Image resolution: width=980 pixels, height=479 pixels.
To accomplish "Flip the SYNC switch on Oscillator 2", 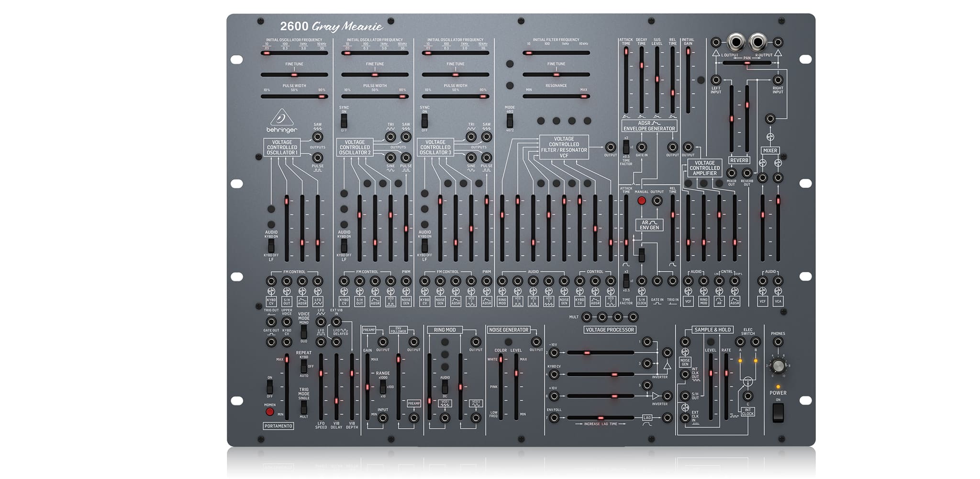I will [x=344, y=121].
